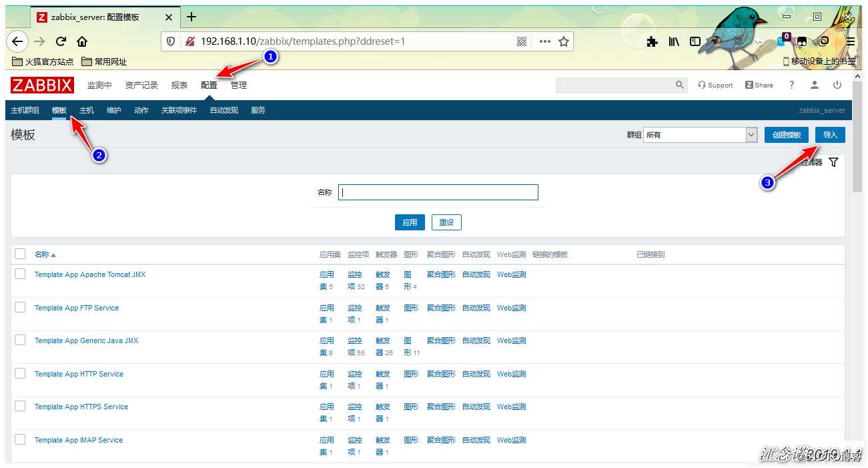Open the 报表 menu

(179, 85)
